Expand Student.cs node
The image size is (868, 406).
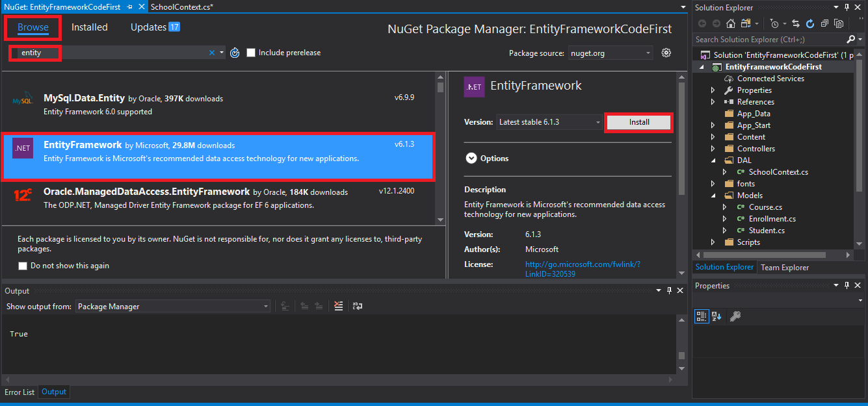pyautogui.click(x=725, y=231)
